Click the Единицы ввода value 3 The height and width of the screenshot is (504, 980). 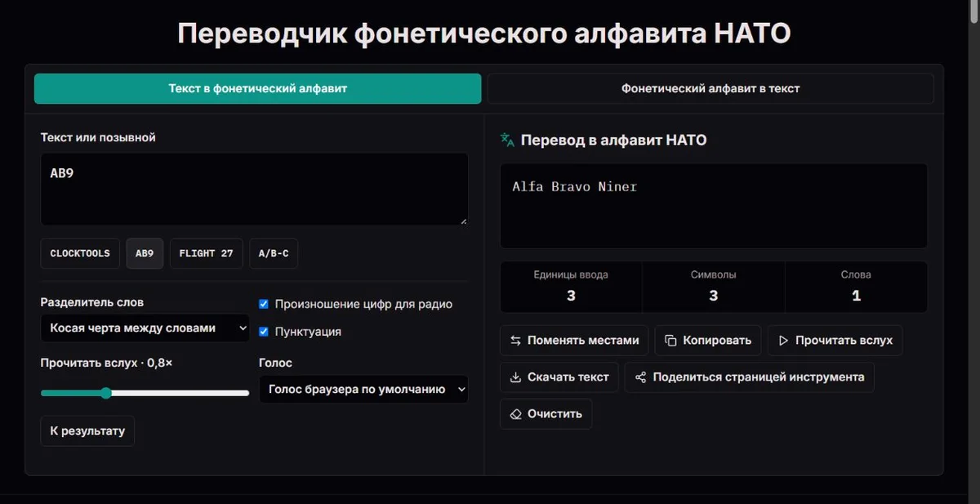[571, 296]
